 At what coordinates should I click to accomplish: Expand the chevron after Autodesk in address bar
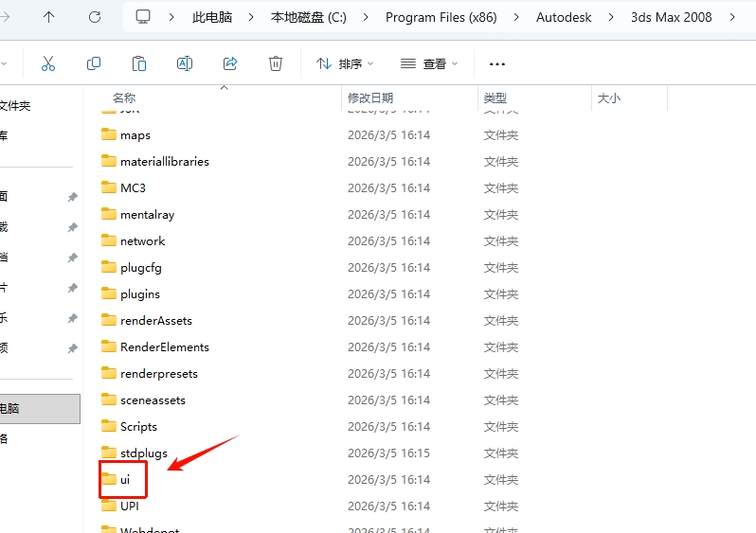coord(611,17)
